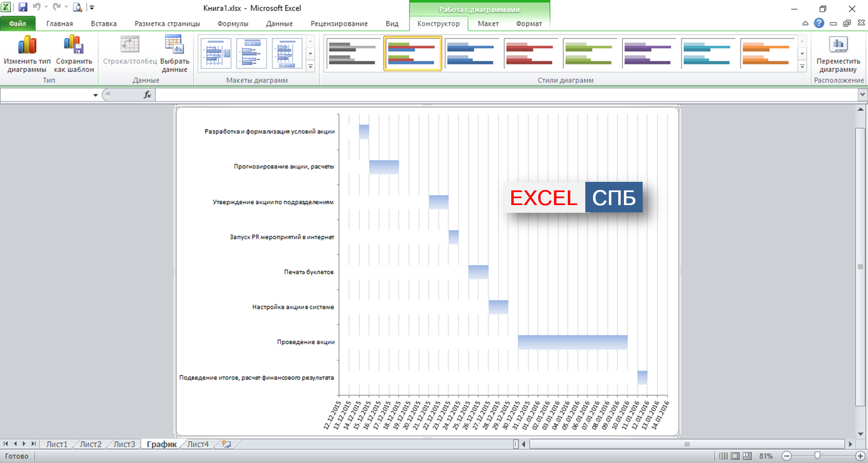Click zoom in plus button
The width and height of the screenshot is (868, 463).
[x=860, y=456]
